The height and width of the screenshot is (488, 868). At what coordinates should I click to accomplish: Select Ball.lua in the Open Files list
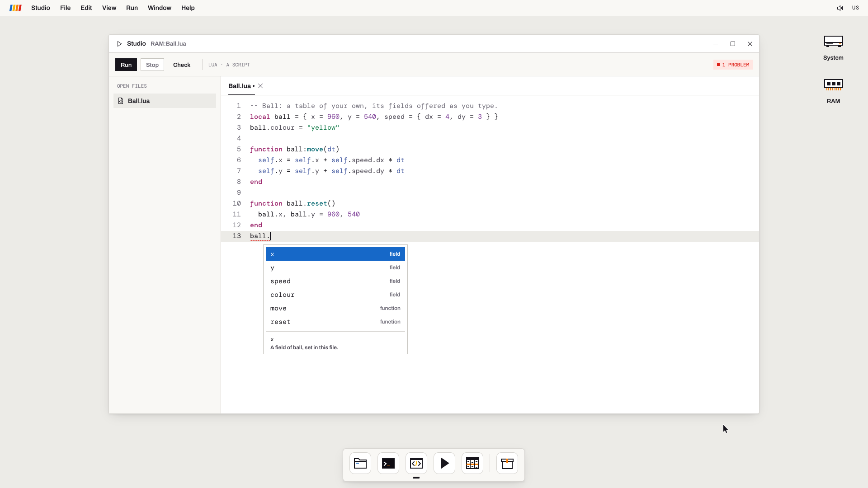165,101
